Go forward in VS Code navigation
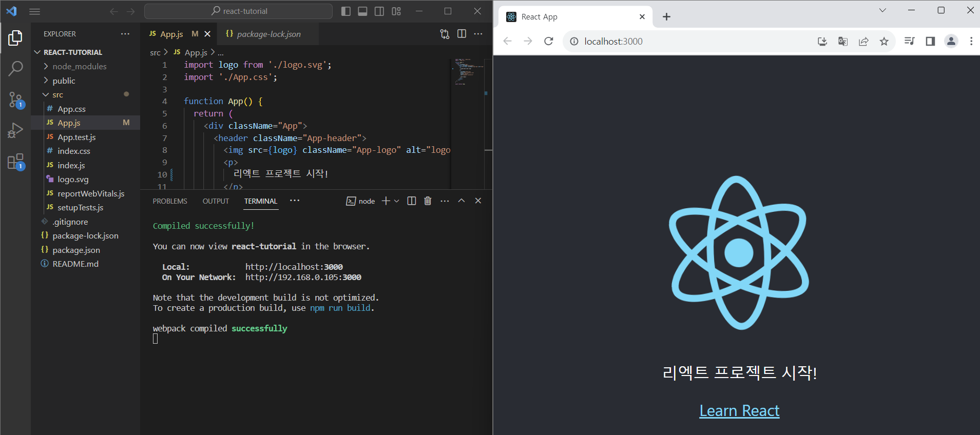 [131, 11]
